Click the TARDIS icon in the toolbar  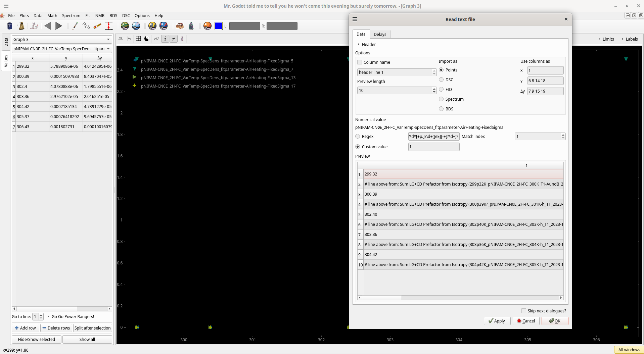10,26
